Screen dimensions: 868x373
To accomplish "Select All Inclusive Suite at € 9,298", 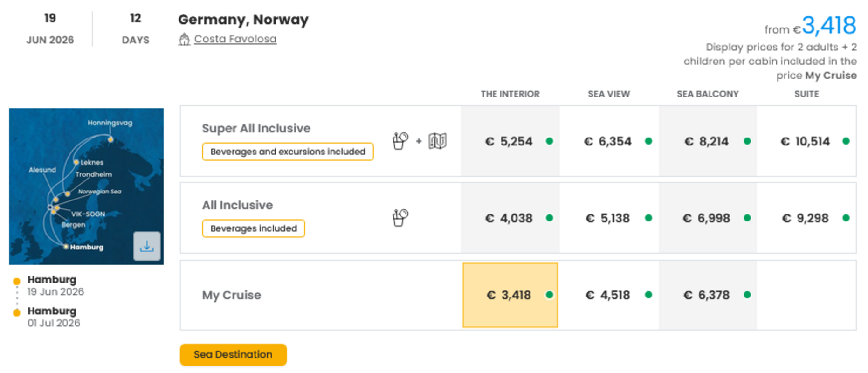I will (x=806, y=218).
